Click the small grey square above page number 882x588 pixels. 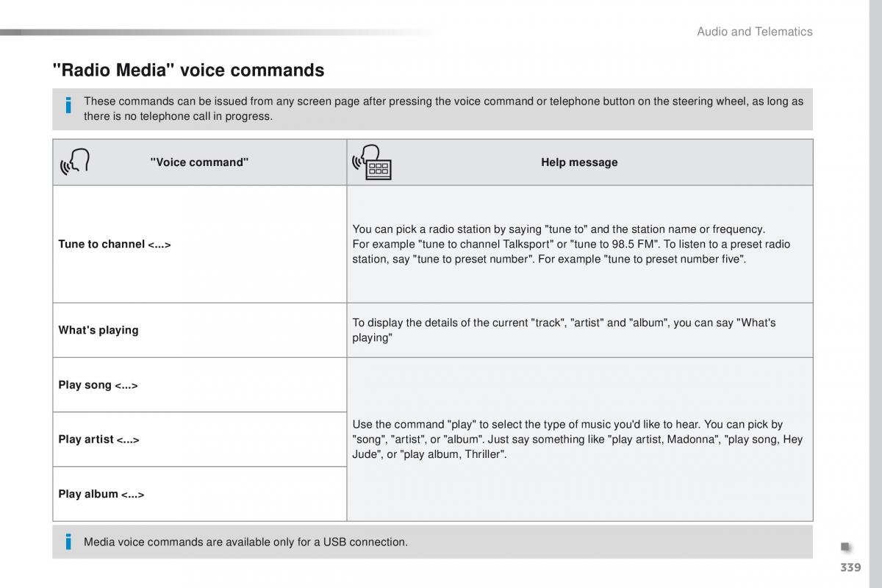[845, 546]
